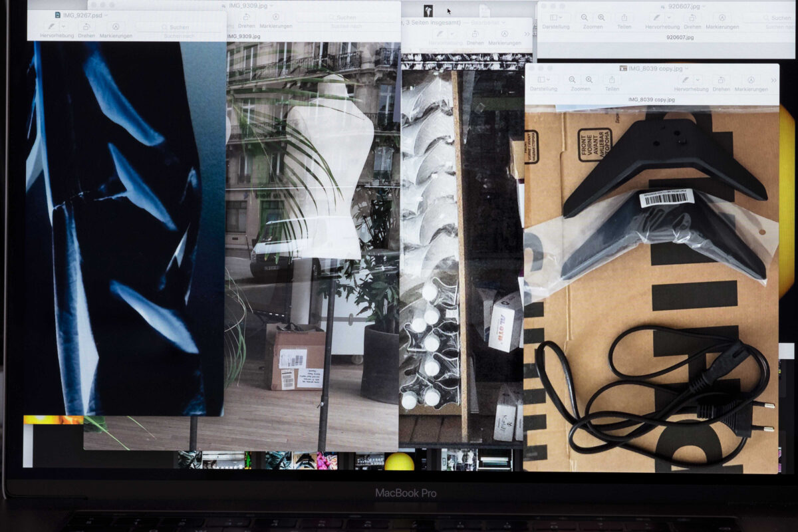Select the 920607.jpg tab label
The height and width of the screenshot is (532, 798).
680,37
